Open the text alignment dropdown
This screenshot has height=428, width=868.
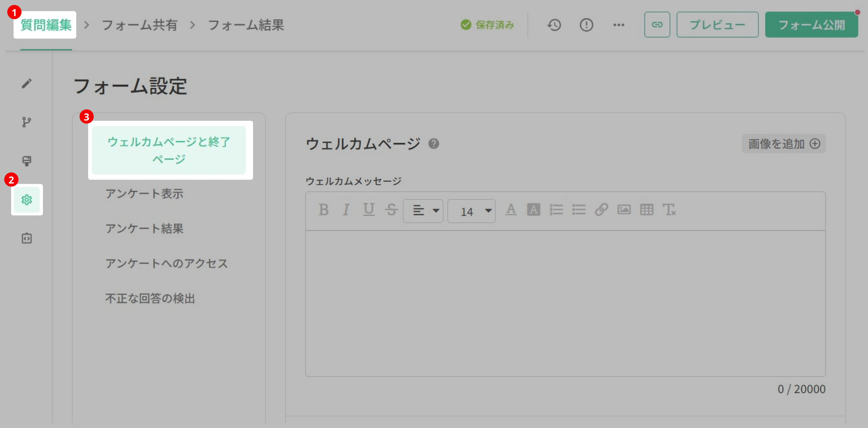[x=423, y=211]
